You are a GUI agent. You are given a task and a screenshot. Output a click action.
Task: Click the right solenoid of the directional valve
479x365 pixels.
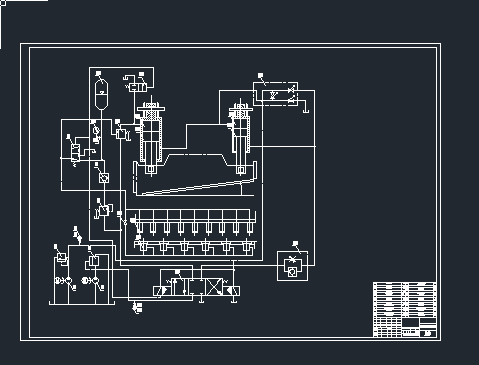(x=231, y=291)
